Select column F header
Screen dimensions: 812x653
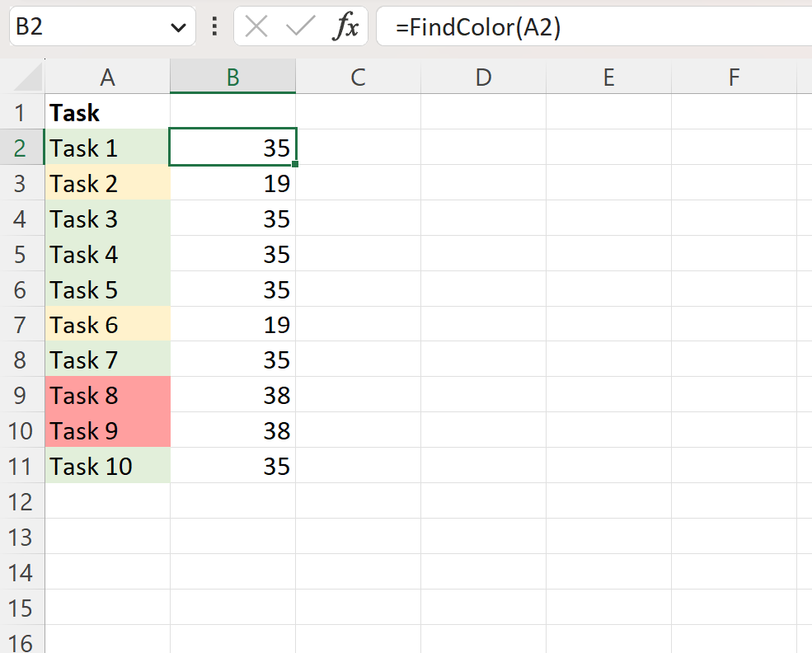coord(734,77)
